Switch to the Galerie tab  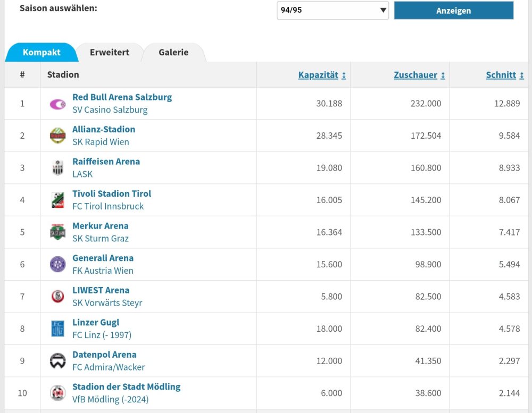(173, 53)
